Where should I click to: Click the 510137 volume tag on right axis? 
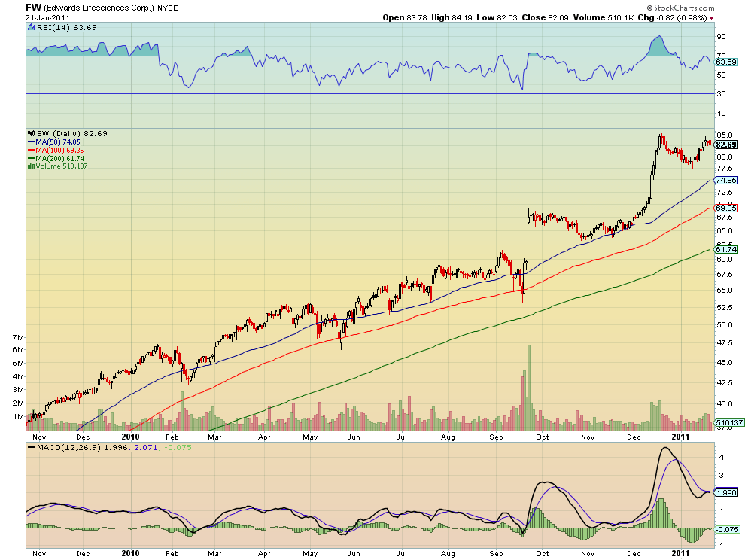pos(729,422)
